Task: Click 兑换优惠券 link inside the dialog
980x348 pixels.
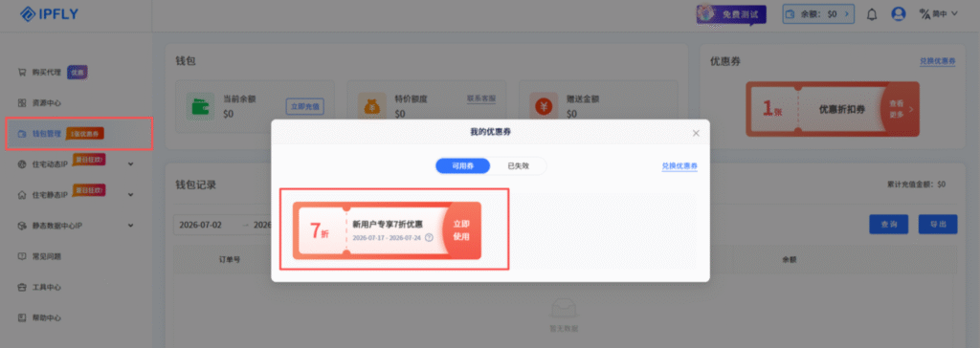Action: pyautogui.click(x=680, y=166)
